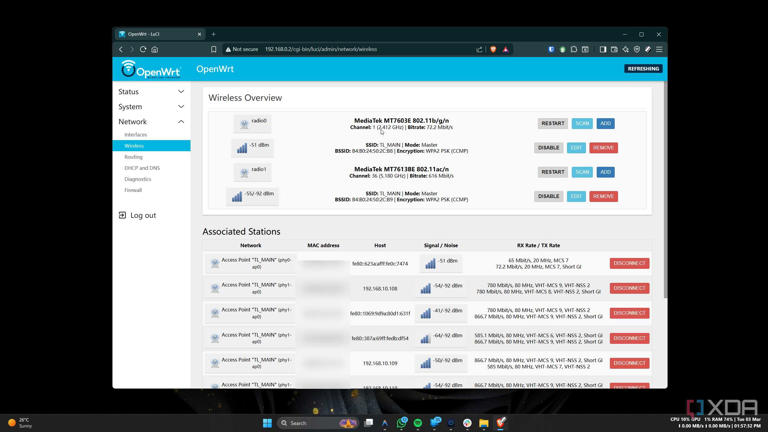This screenshot has height=432, width=768.
Task: Open the browser hamburger menu
Action: tap(659, 49)
